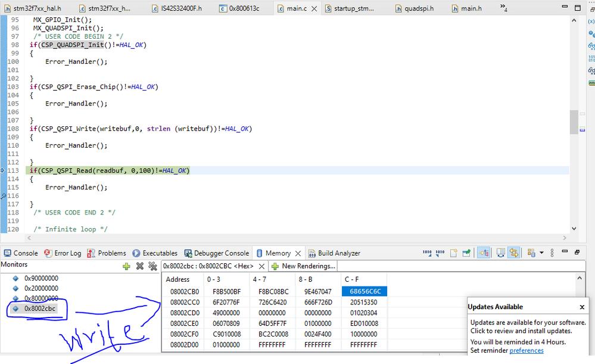Toggle split pane in the Memory toolbar
595x364 pixels.
coord(501,253)
